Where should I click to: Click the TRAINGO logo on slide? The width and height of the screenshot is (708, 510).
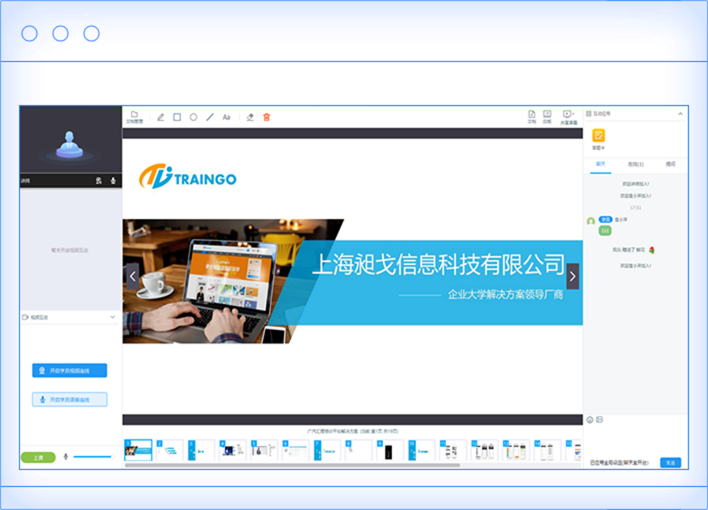187,177
